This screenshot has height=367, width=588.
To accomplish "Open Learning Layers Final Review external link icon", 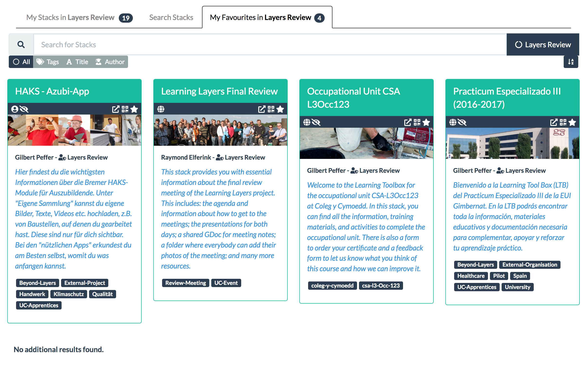I will pyautogui.click(x=262, y=109).
